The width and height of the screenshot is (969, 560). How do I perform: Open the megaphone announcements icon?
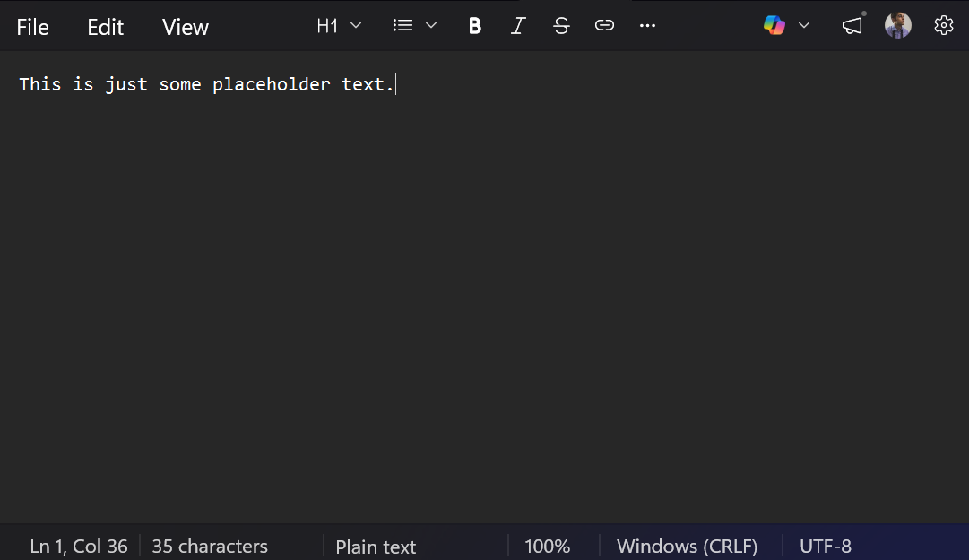click(x=852, y=26)
